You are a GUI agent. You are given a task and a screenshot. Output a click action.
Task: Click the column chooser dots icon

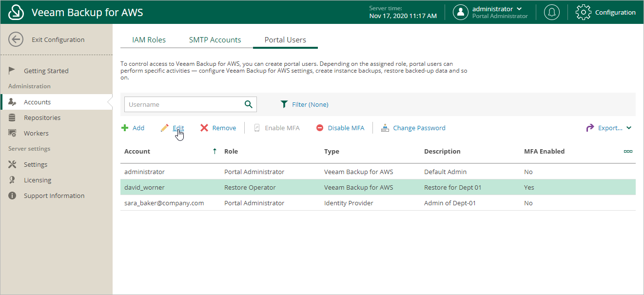[628, 151]
